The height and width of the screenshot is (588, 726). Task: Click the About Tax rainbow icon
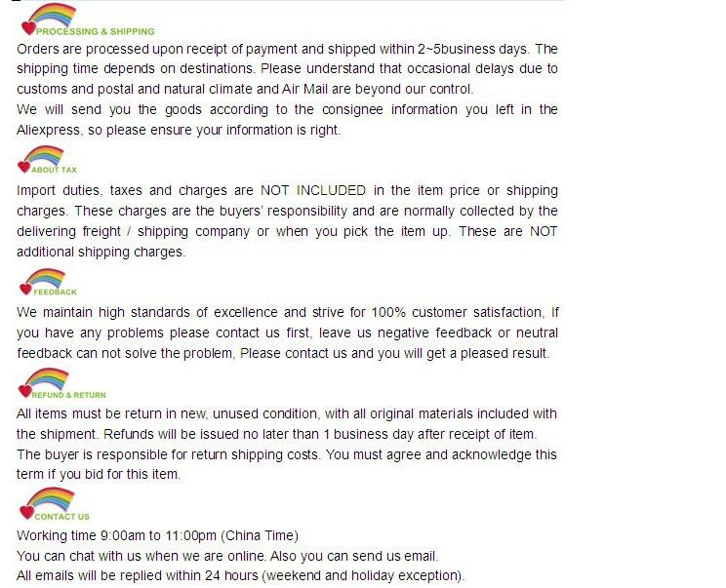point(44,156)
